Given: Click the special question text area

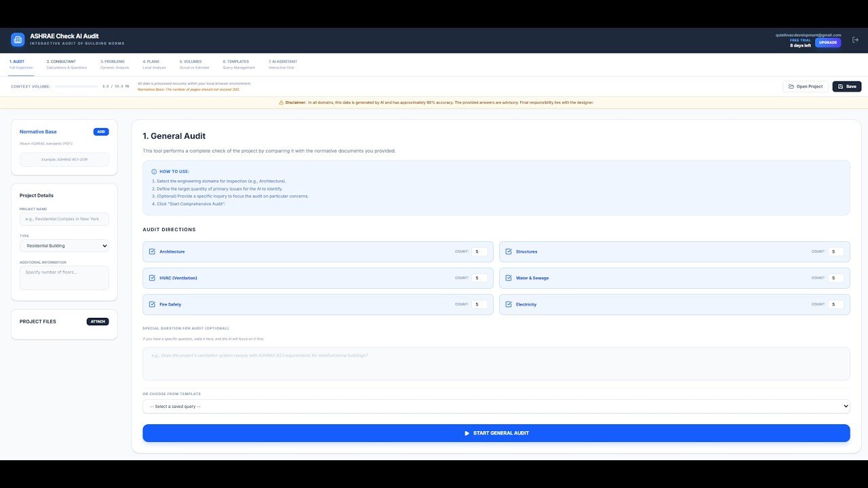Looking at the screenshot, I should click(x=496, y=364).
